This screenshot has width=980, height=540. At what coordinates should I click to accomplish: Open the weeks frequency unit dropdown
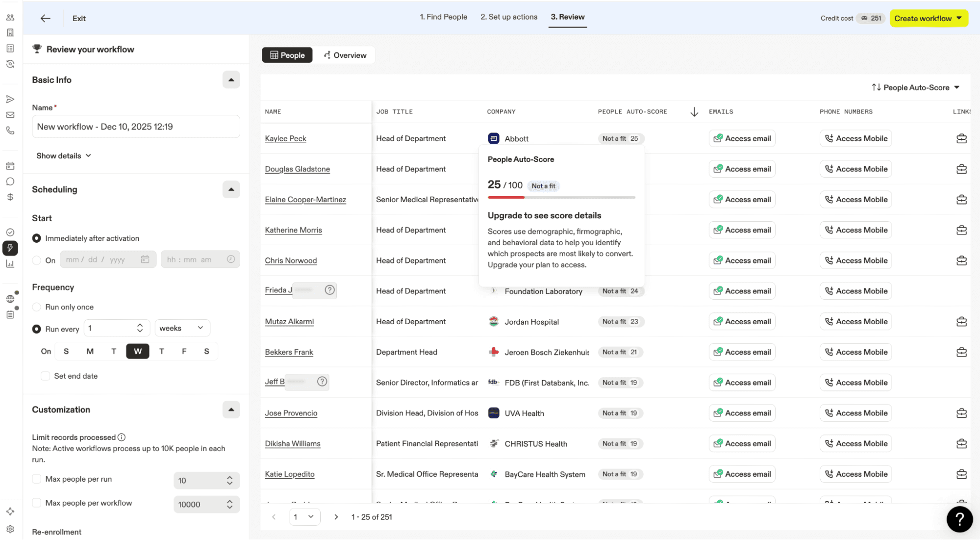click(182, 328)
